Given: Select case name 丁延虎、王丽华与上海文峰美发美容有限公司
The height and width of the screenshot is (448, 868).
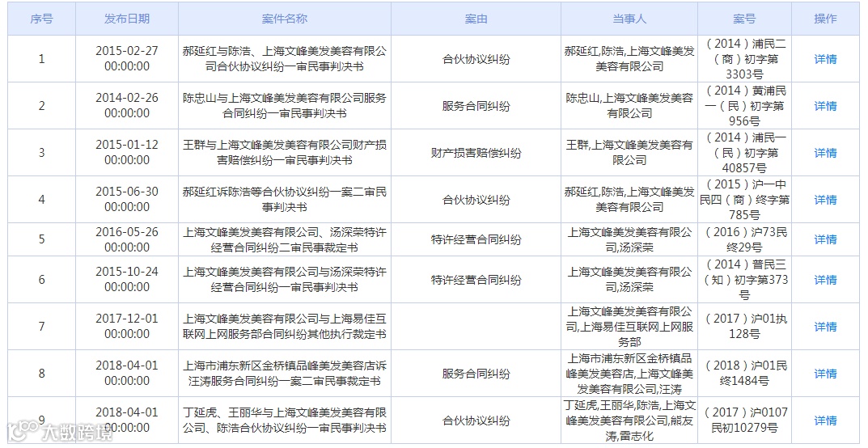Looking at the screenshot, I should (x=285, y=421).
